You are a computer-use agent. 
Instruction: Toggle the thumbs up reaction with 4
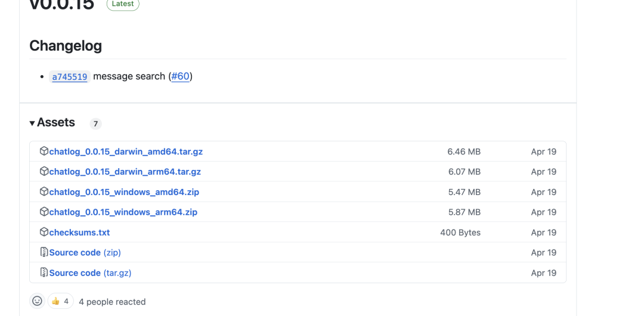[x=60, y=301]
